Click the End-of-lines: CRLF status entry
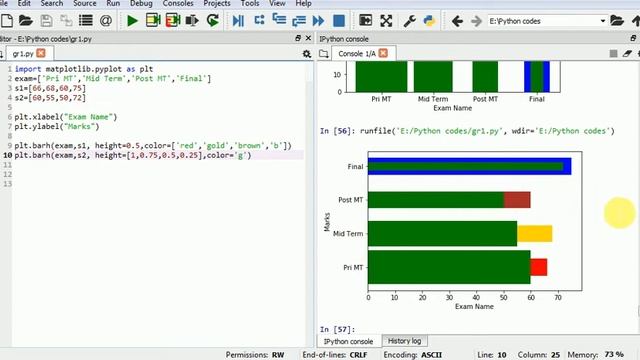The image size is (640, 360). [335, 355]
